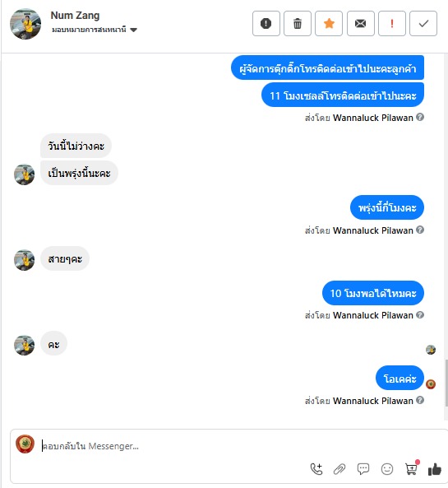Open Num Zang's profile picture in header
Viewport: 448px width, 488px height.
pyautogui.click(x=25, y=24)
